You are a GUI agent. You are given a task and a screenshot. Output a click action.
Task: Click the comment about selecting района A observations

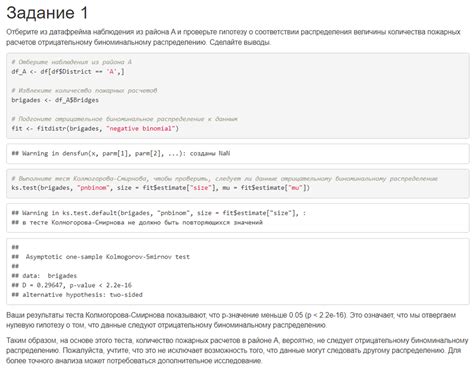[72, 62]
